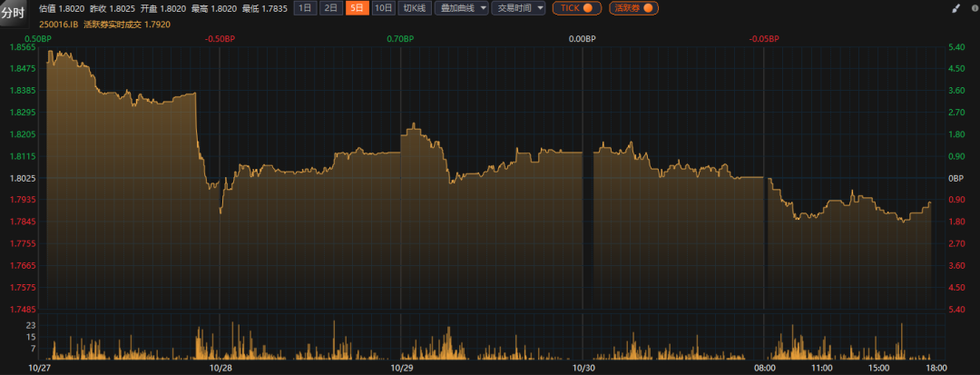Click the 250016.IB bond code label
980x375 pixels.
tap(57, 25)
